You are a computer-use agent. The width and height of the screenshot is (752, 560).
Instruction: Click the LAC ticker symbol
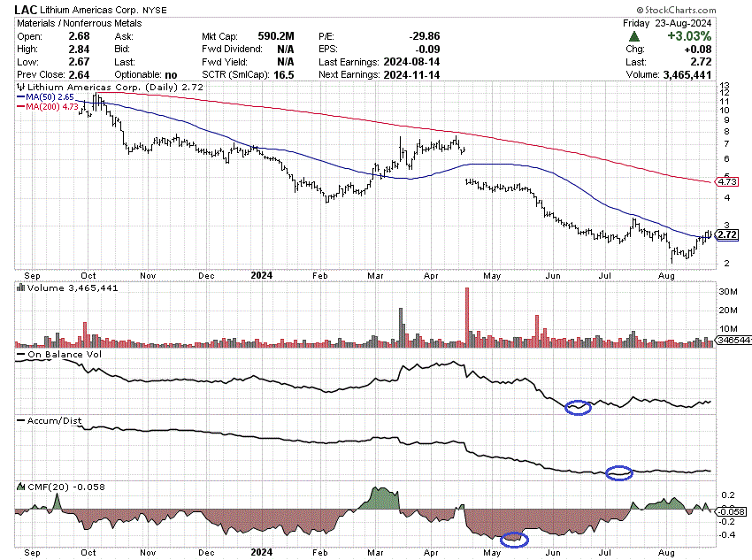(26, 10)
